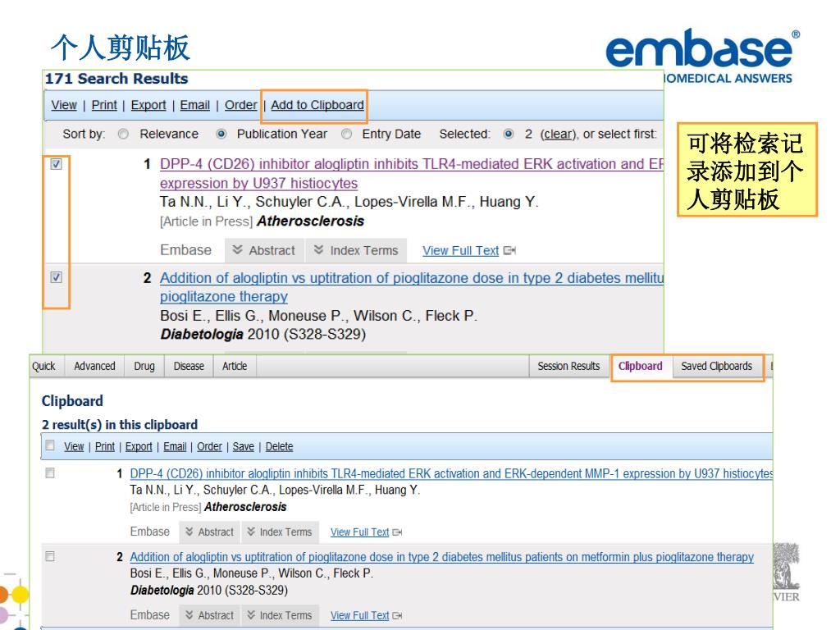840x630 pixels.
Task: Click Print in clipboard toolbar
Action: (x=105, y=446)
